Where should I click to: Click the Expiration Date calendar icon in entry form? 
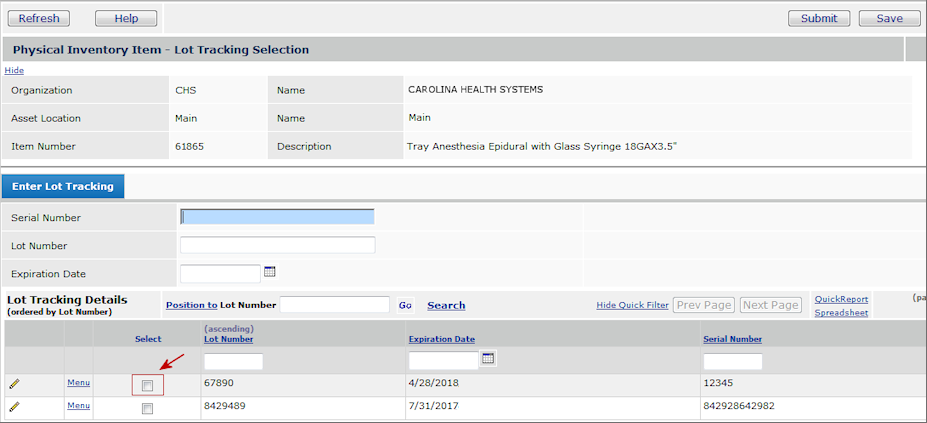pyautogui.click(x=269, y=272)
